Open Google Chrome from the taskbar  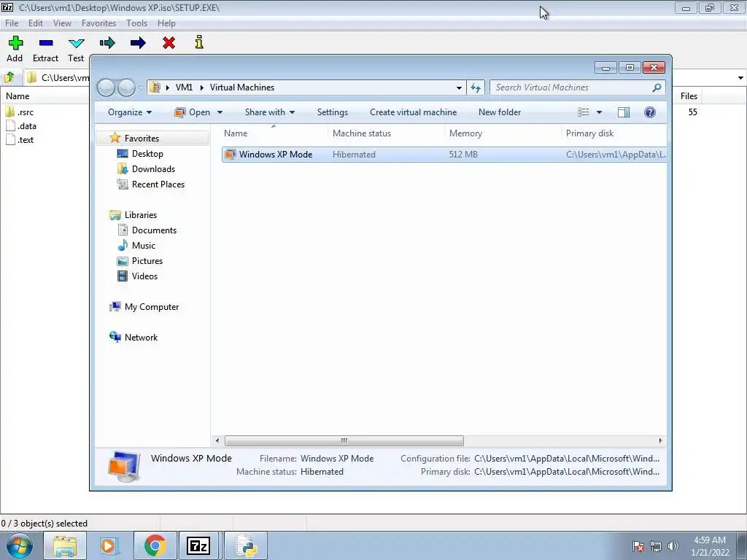[155, 546]
